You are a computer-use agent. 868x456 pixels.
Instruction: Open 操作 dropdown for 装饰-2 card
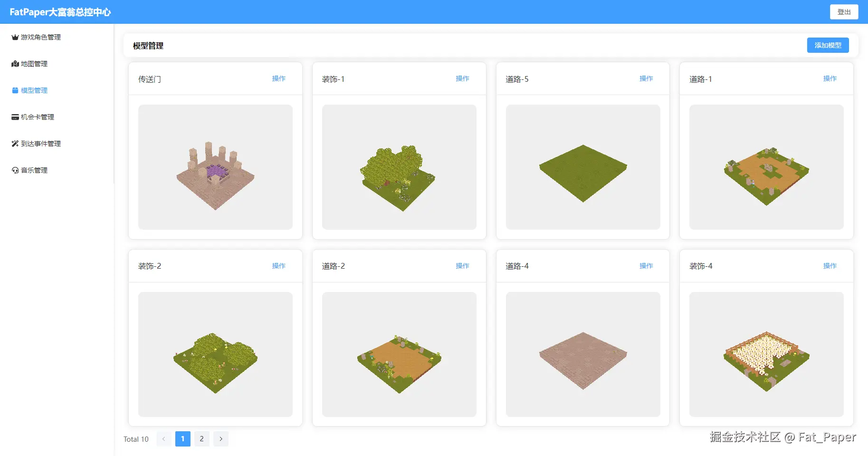click(x=279, y=266)
